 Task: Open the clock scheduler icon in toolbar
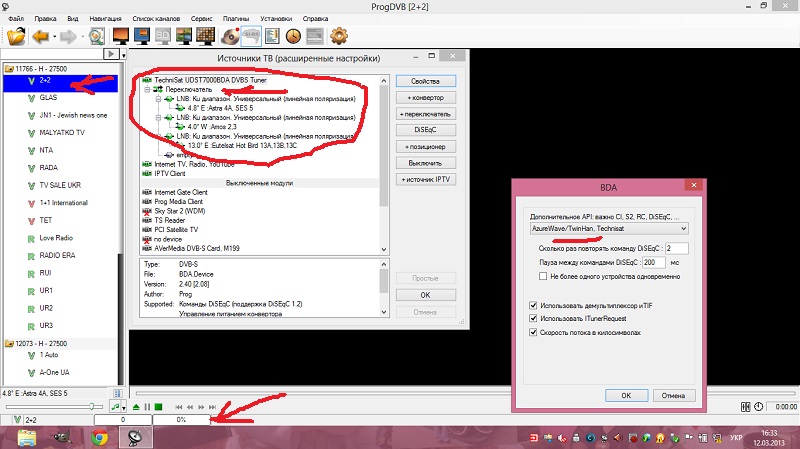tap(293, 38)
